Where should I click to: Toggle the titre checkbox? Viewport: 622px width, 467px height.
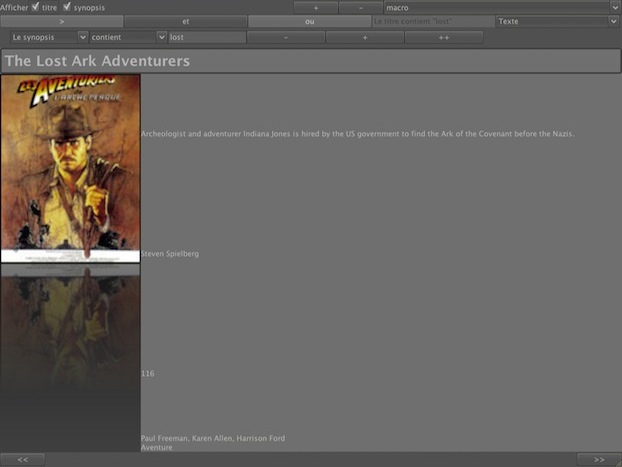click(35, 7)
